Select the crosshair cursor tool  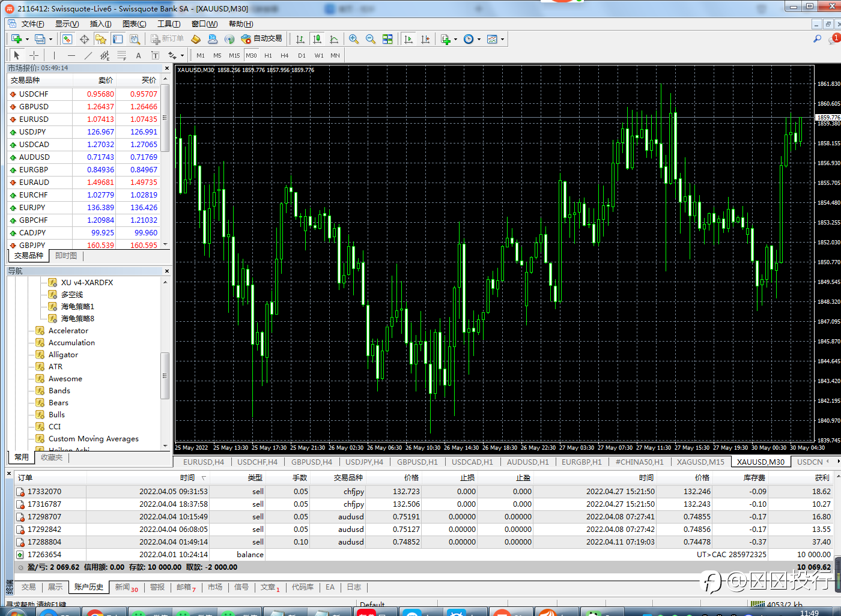[x=34, y=55]
